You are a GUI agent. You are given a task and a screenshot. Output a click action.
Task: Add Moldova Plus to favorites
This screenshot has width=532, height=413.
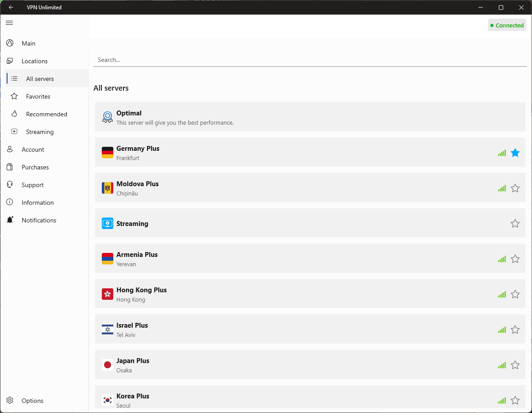pos(515,188)
